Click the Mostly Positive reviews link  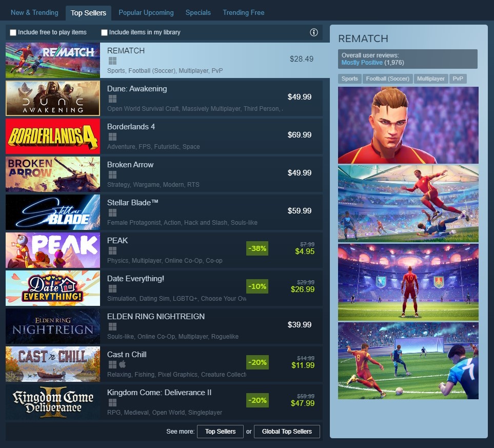pyautogui.click(x=362, y=63)
